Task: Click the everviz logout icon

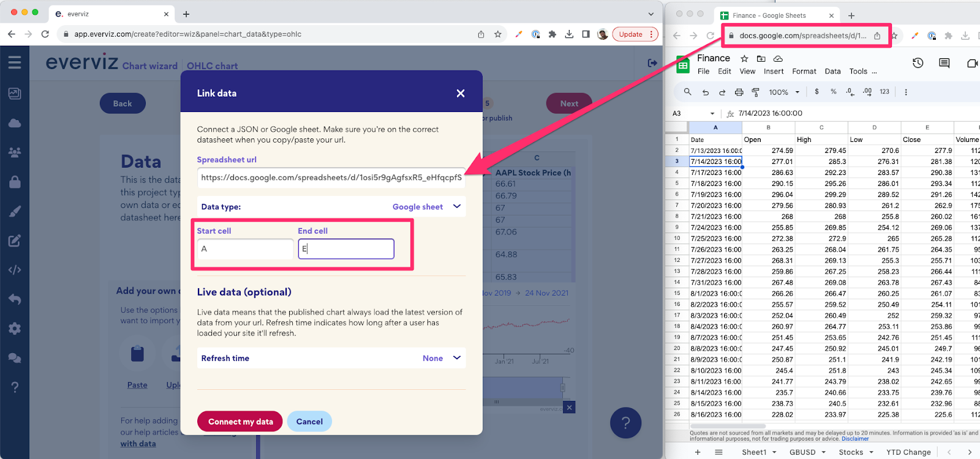Action: [x=652, y=62]
